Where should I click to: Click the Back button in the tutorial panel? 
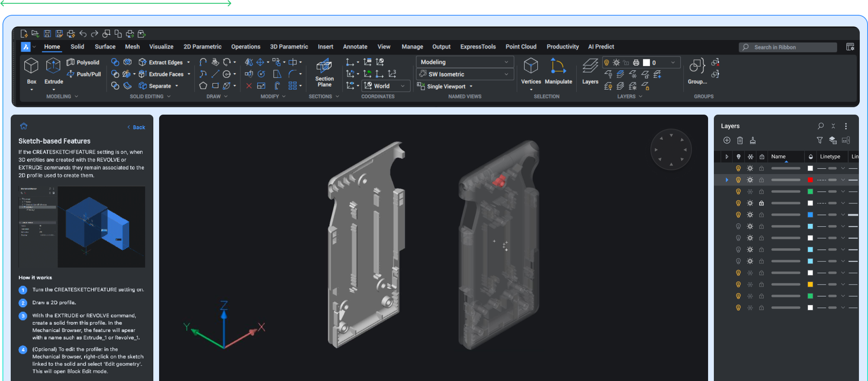coord(136,127)
